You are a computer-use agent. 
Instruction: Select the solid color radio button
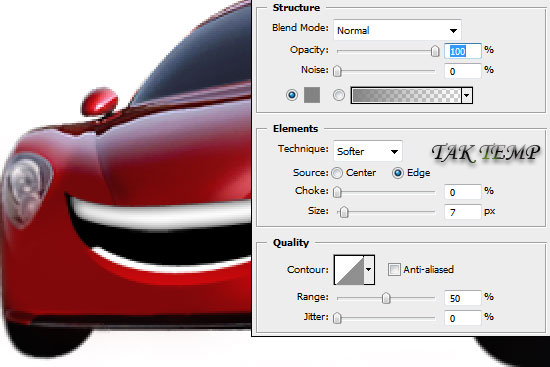pyautogui.click(x=292, y=95)
